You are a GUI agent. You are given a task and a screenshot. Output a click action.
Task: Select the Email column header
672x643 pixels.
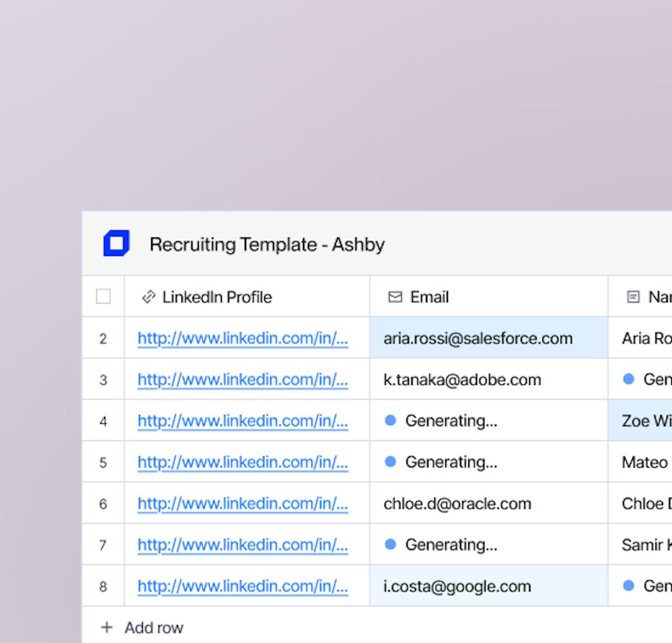click(489, 296)
